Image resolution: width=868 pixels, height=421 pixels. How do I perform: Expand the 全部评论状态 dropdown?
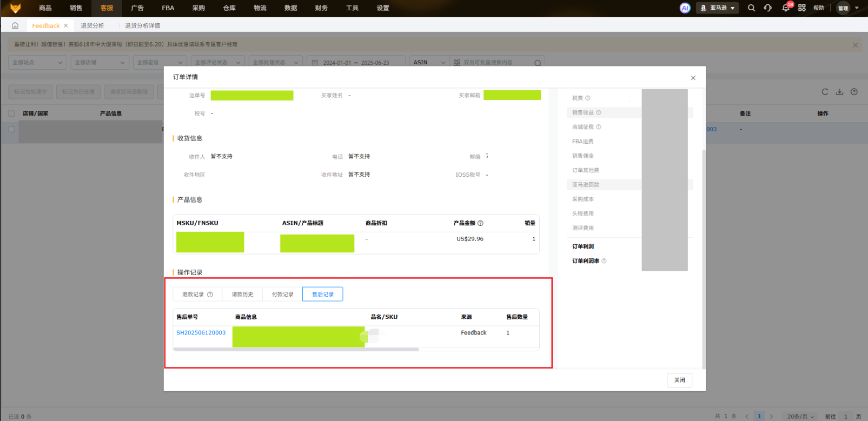pos(217,63)
